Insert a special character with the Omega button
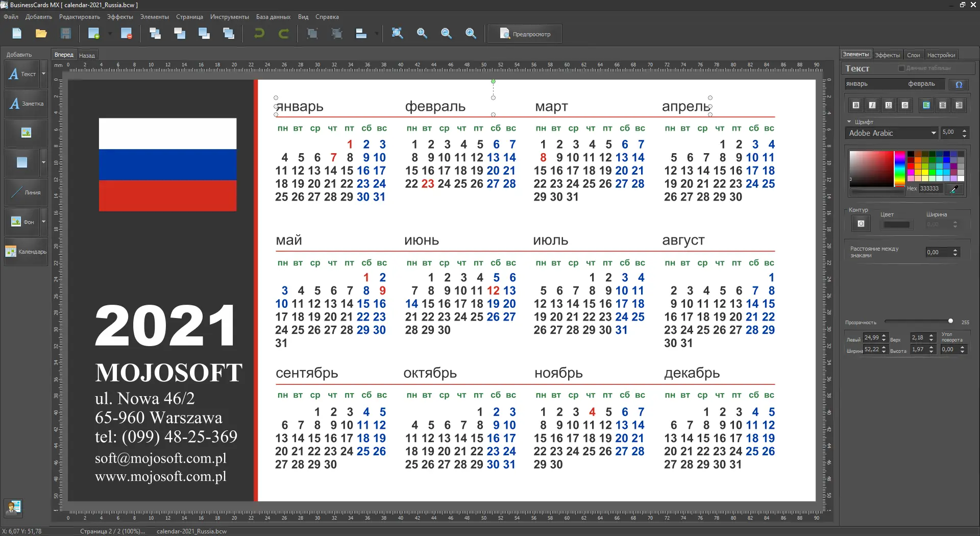 (x=959, y=85)
